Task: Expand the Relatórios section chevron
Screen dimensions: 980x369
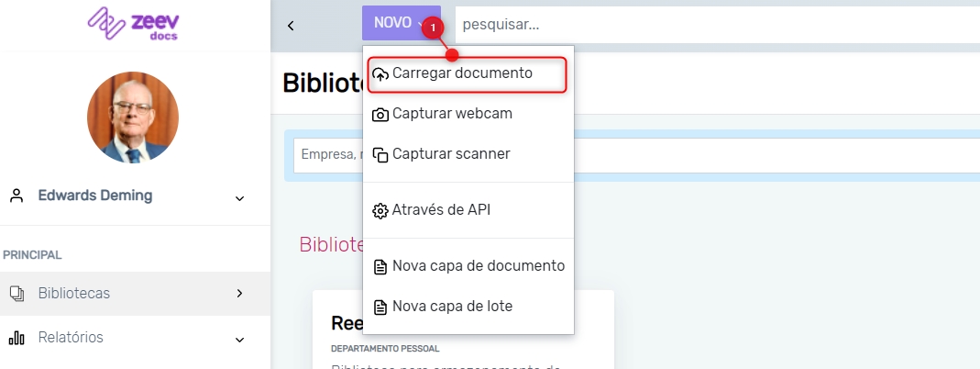Action: pos(239,339)
